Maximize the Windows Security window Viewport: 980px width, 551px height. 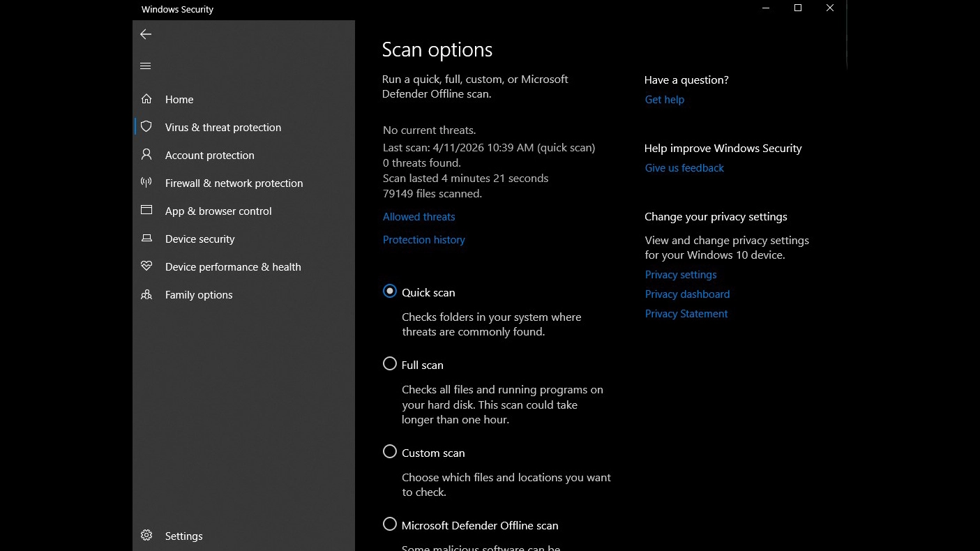click(798, 8)
